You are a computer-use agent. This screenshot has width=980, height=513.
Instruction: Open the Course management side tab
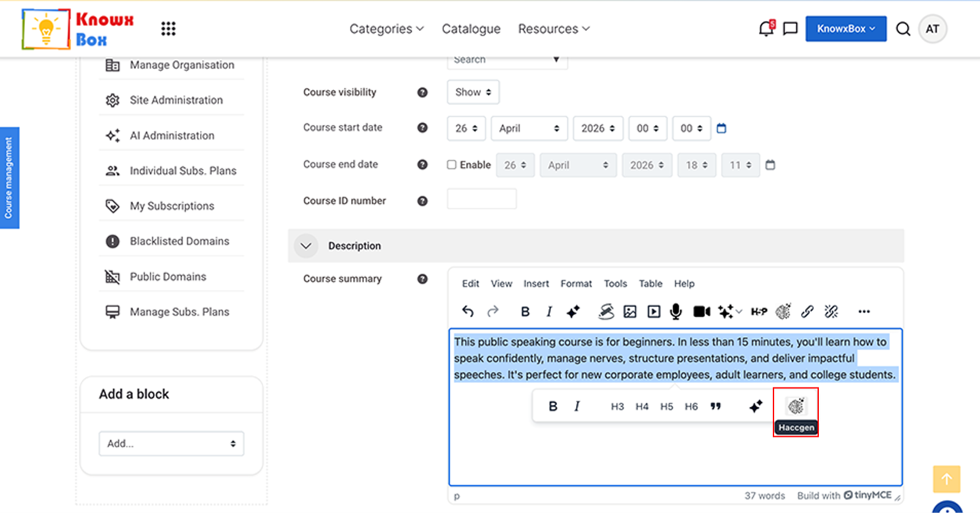9,178
